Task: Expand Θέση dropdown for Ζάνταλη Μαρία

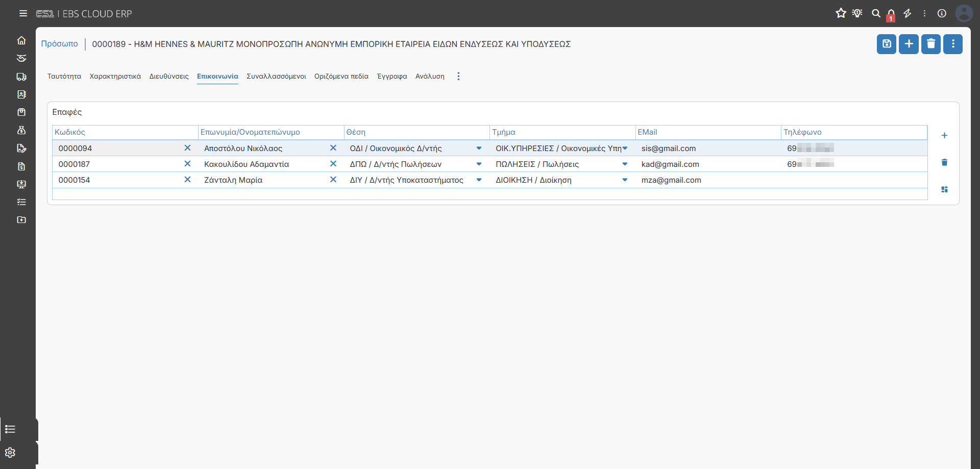Action: coord(479,180)
